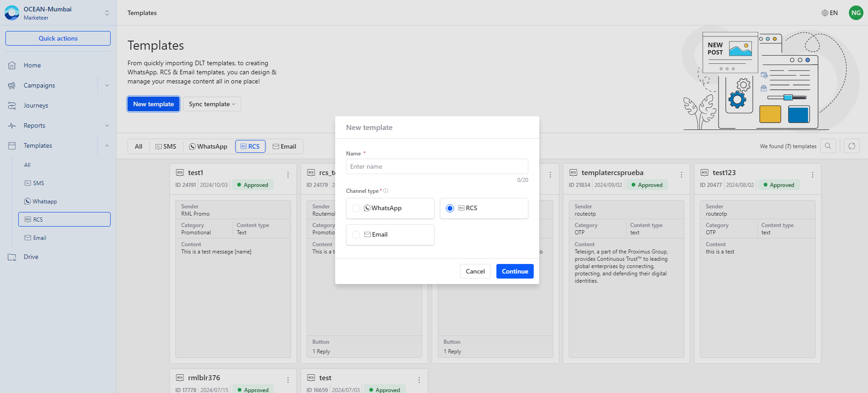This screenshot has height=393, width=868.
Task: Open options menu for test123 card
Action: (812, 175)
